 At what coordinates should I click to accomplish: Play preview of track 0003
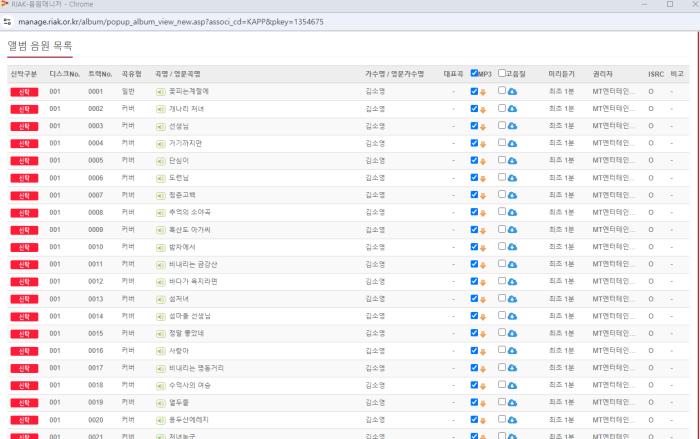(x=161, y=127)
